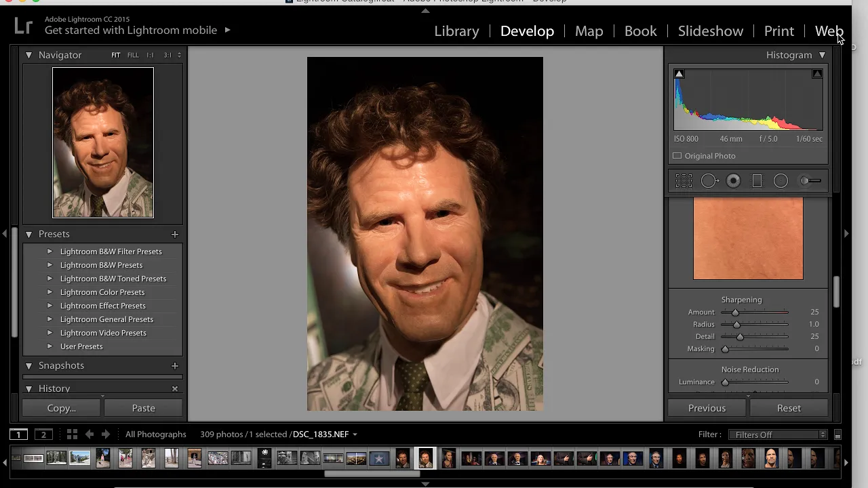This screenshot has width=868, height=488.
Task: Switch to the Slideshow module
Action: (x=711, y=31)
